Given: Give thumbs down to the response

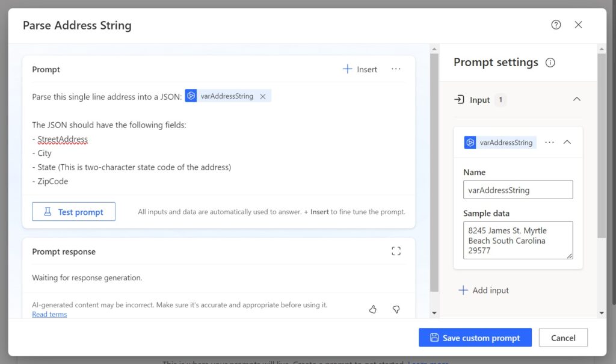Looking at the screenshot, I should pos(396,309).
